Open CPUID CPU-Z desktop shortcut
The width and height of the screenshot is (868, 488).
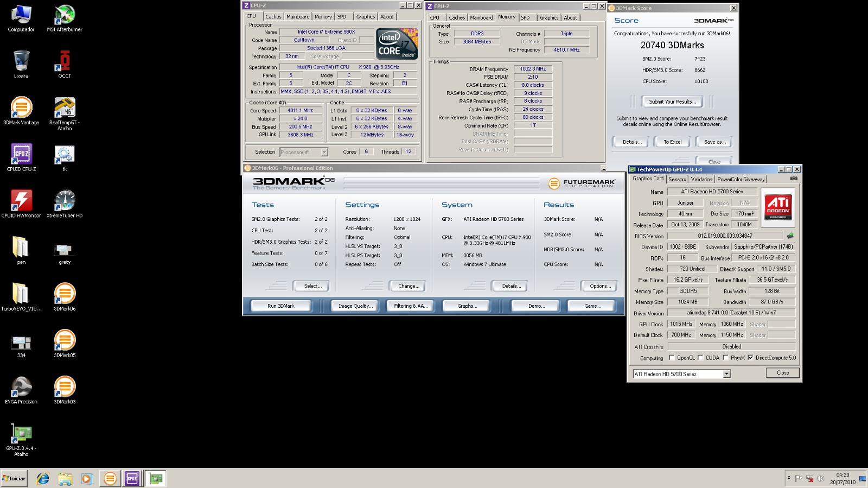(21, 158)
